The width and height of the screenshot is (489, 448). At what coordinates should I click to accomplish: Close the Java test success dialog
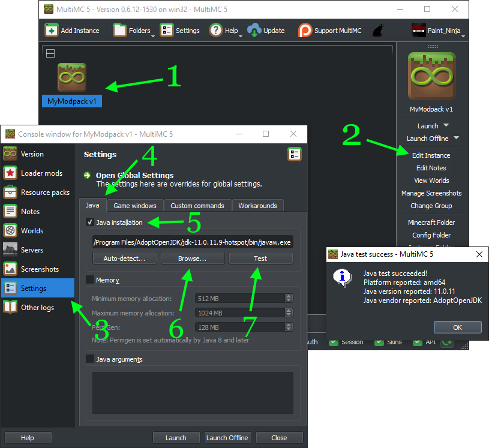479,254
